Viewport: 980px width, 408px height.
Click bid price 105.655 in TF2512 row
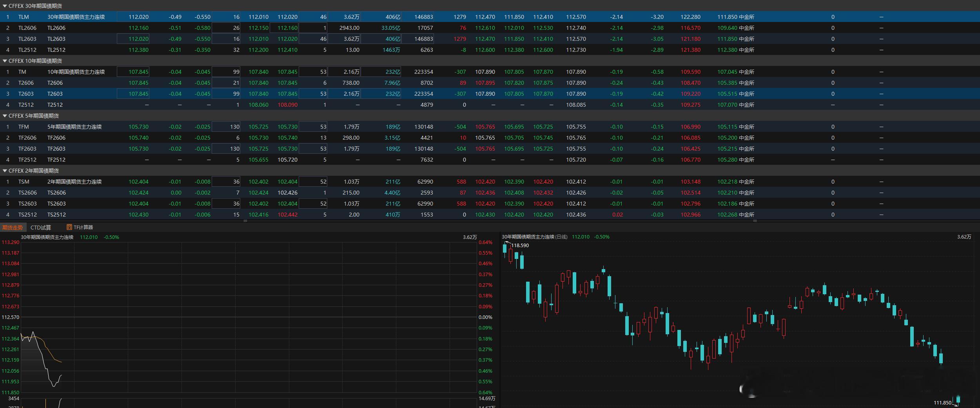258,160
